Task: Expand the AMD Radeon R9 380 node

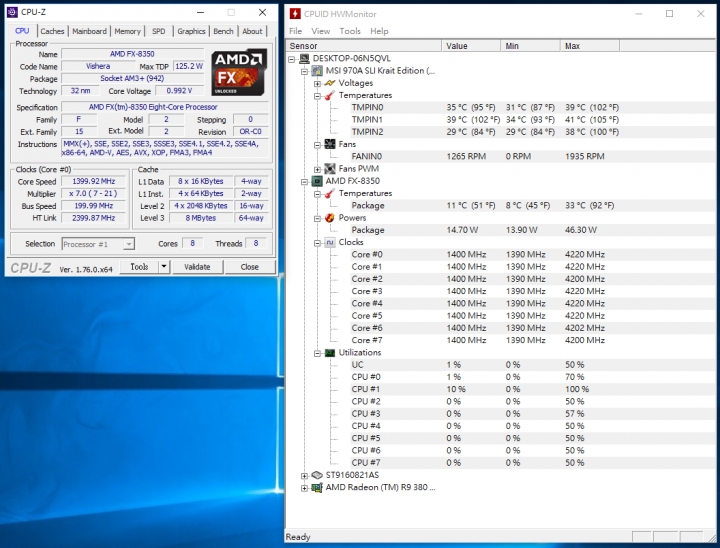Action: click(304, 488)
